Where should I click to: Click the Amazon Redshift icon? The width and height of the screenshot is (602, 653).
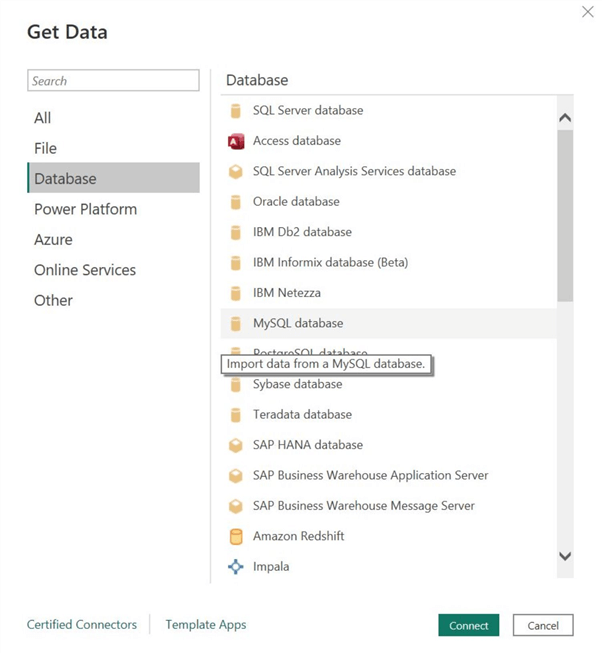236,537
